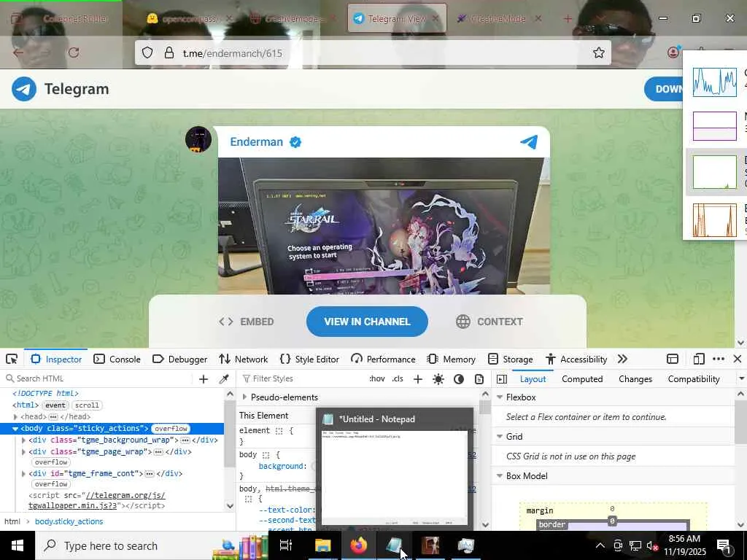Show more devtools tabs chevron
The image size is (747, 560).
point(622,359)
